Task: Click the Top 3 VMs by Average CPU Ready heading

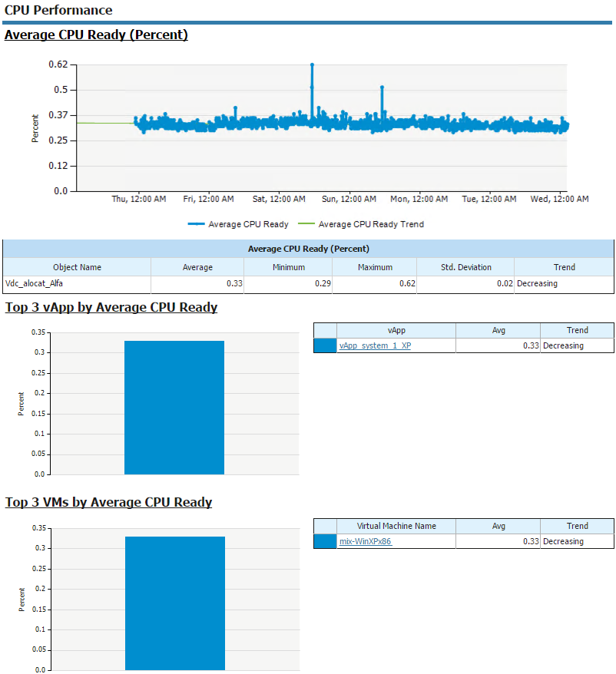Action: click(108, 502)
